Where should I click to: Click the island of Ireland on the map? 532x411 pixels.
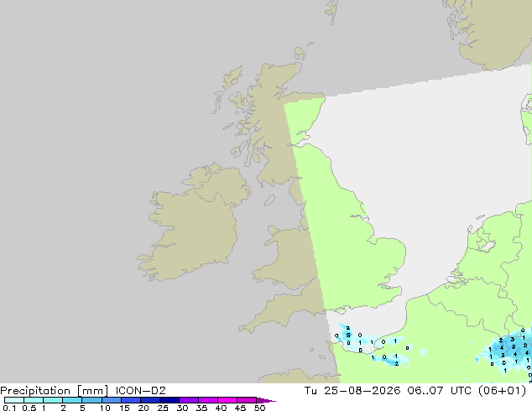(193, 224)
